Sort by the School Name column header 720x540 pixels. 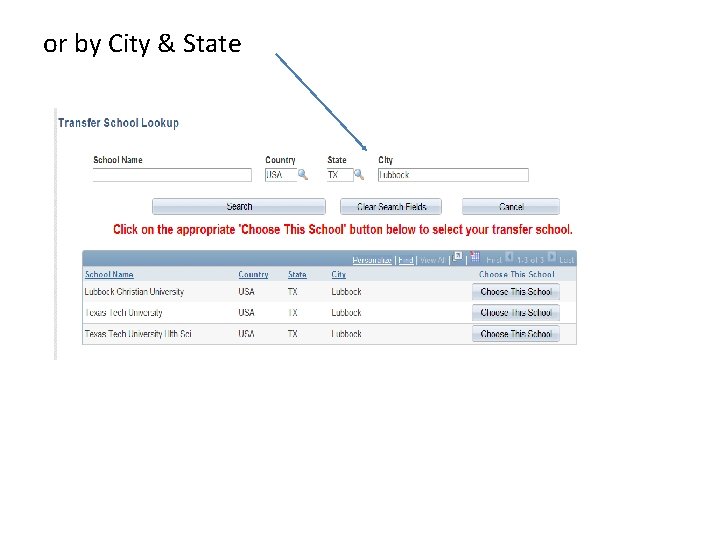[109, 275]
